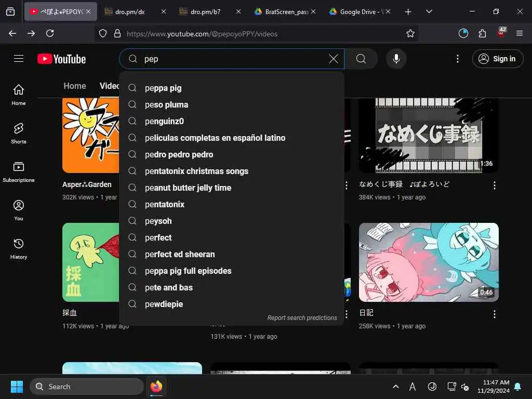The height and width of the screenshot is (399, 532).
Task: Go back with the browser back arrow
Action: pos(12,33)
